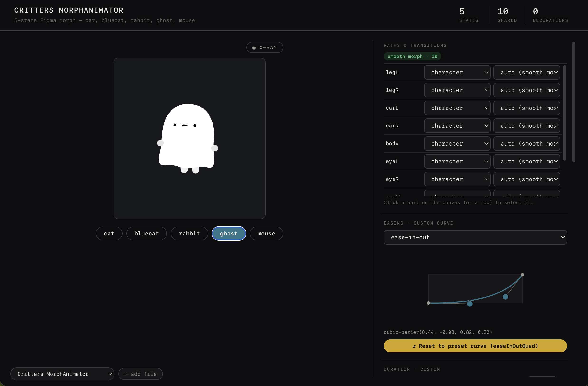
Task: Click the ghost's mouth dash
Action: click(185, 125)
